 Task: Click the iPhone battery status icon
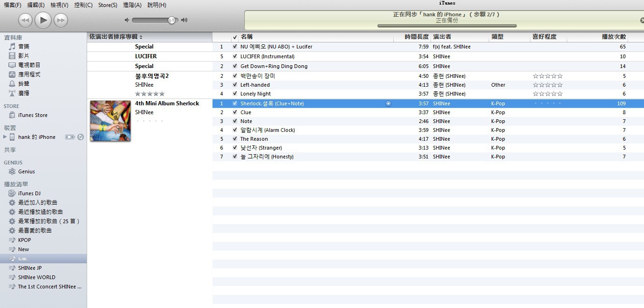[70, 137]
